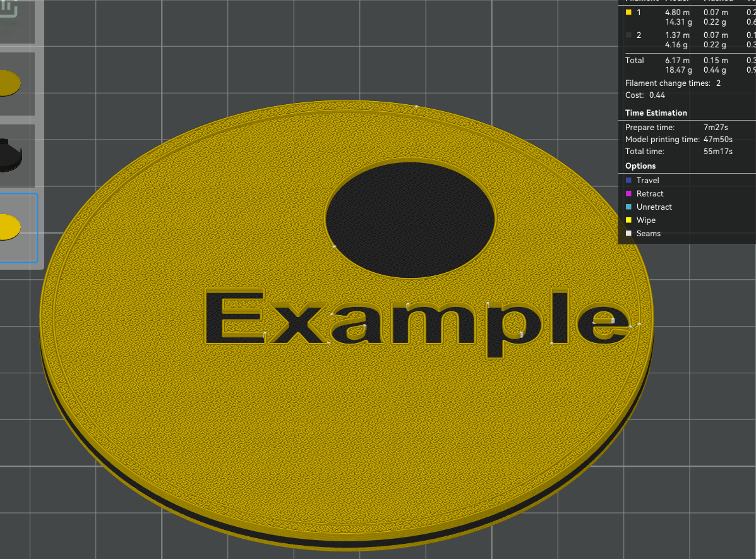
Task: Click the "14.31 g" filament 1 weight
Action: point(678,22)
